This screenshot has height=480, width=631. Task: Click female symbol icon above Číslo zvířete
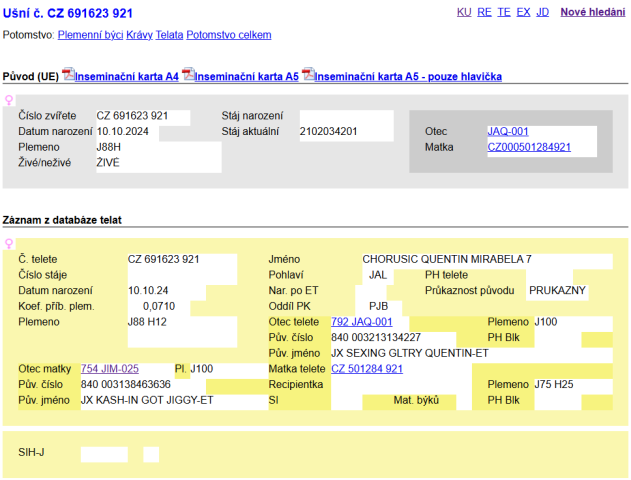(x=10, y=101)
